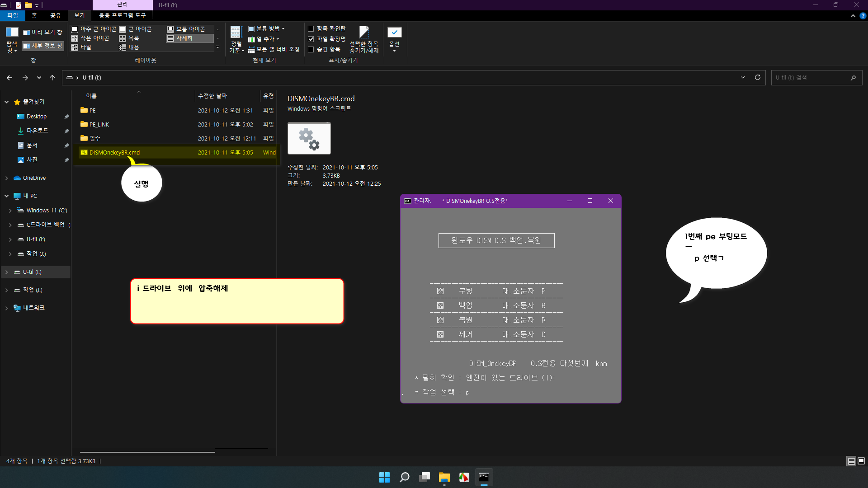Viewport: 868px width, 488px height.
Task: Select list (목록) layout
Action: 129,38
